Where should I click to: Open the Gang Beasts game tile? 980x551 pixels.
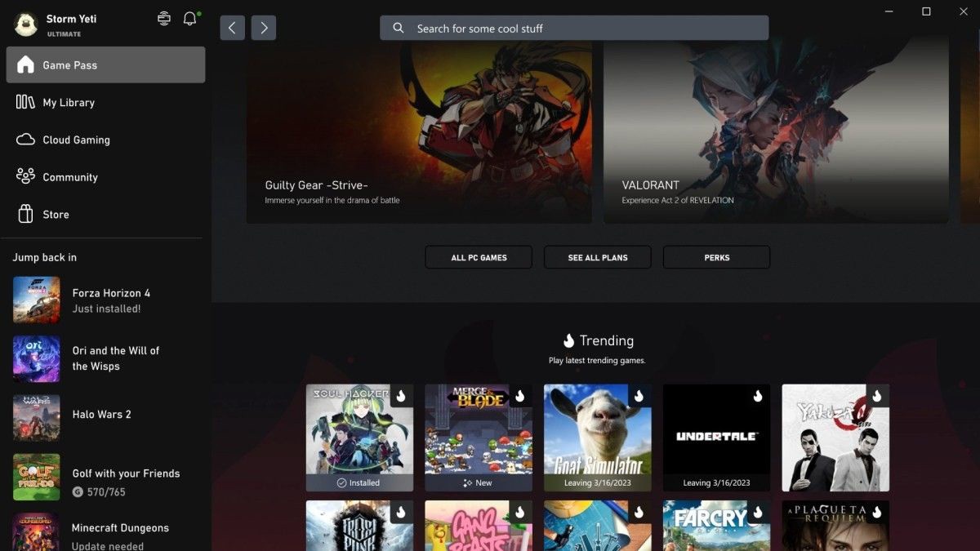[x=479, y=526]
